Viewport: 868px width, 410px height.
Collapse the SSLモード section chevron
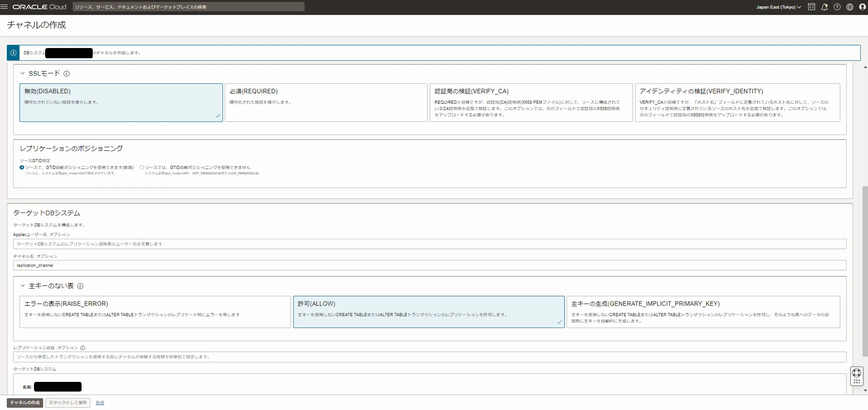point(22,73)
